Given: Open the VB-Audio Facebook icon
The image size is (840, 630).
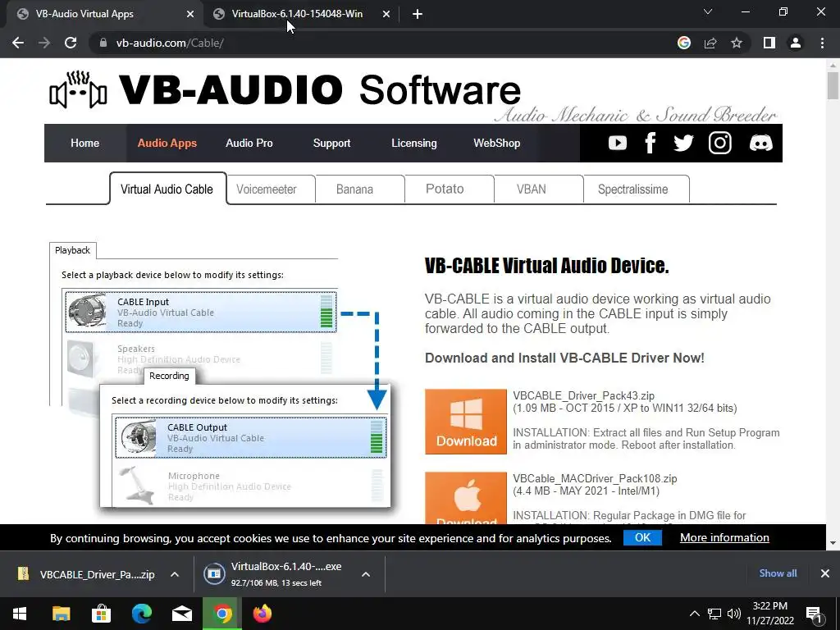Looking at the screenshot, I should [x=651, y=143].
